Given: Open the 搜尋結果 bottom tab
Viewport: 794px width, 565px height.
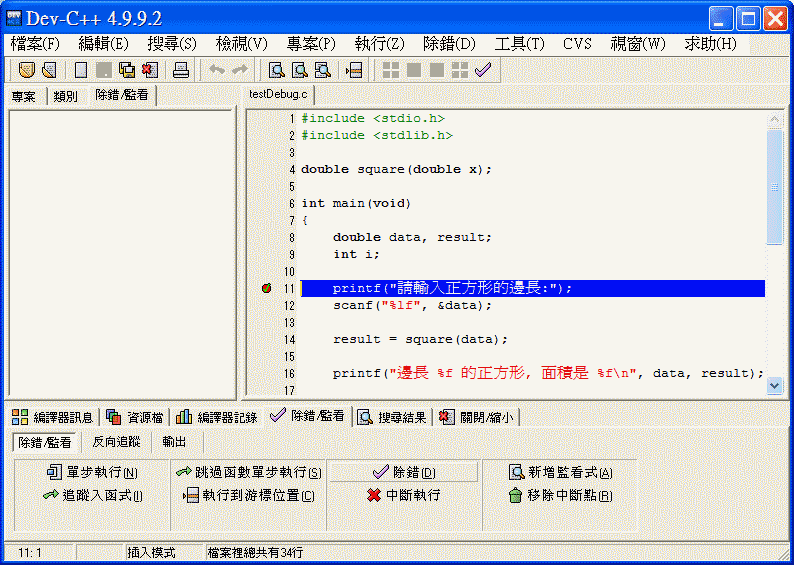Looking at the screenshot, I should coord(392,417).
